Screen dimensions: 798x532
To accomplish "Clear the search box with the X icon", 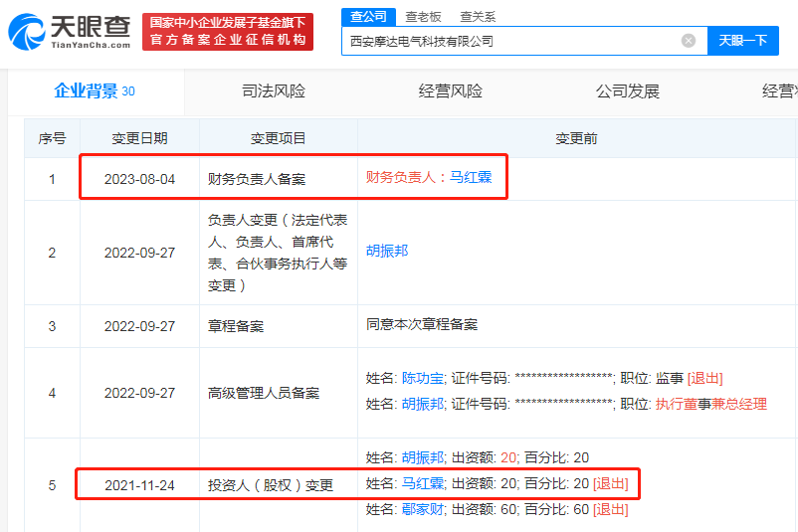I will 689,41.
